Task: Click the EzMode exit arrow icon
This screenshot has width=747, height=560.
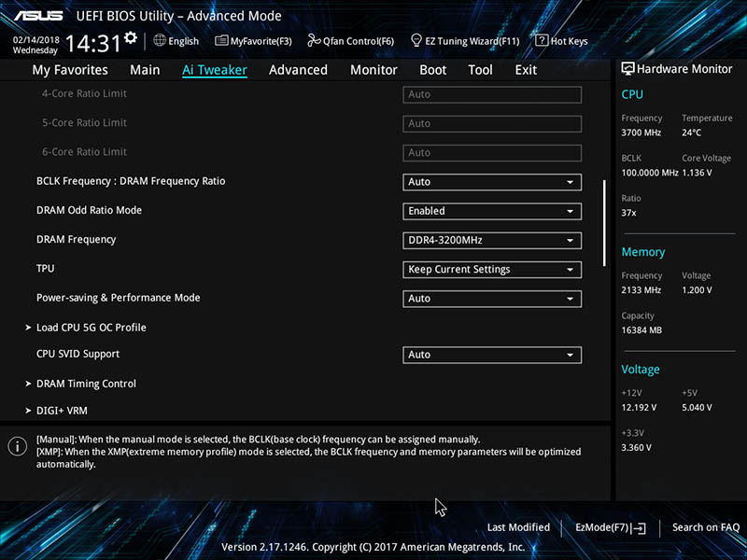Action: point(639,527)
